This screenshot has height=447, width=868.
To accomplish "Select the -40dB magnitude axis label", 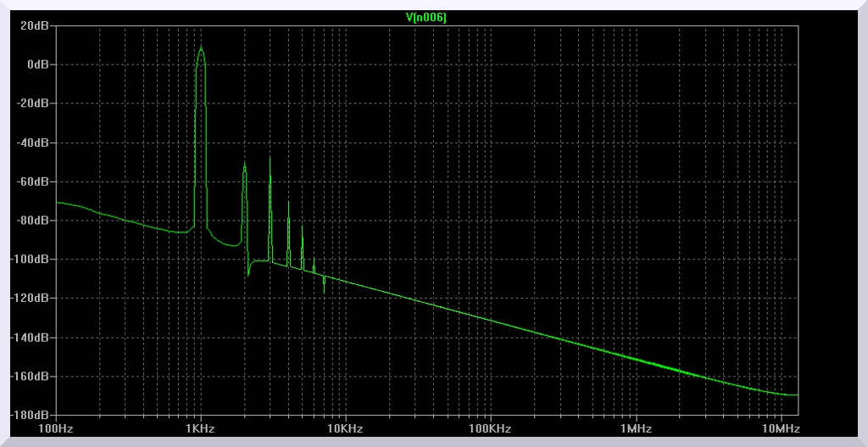I will tap(33, 142).
